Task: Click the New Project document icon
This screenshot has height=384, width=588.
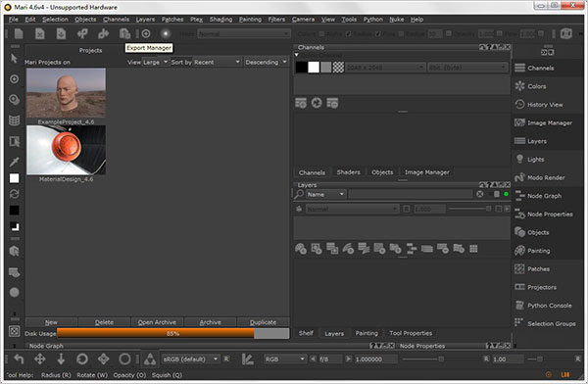Action: pyautogui.click(x=19, y=33)
